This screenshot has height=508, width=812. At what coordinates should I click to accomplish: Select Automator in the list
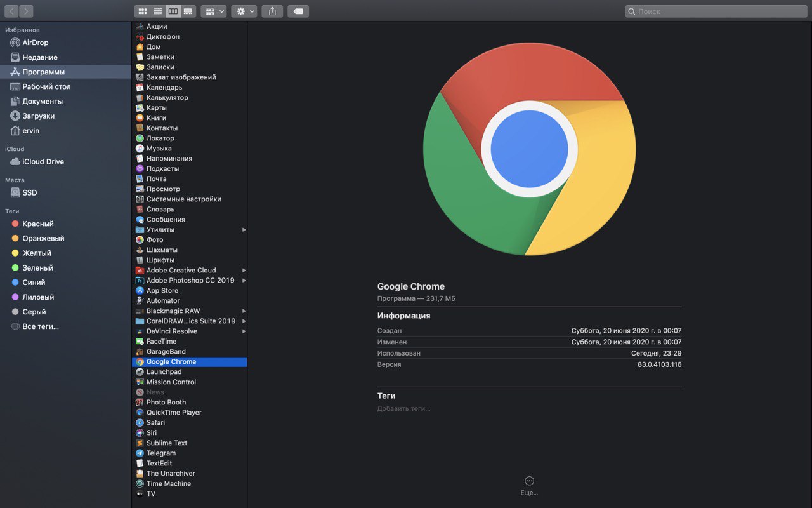click(x=189, y=300)
